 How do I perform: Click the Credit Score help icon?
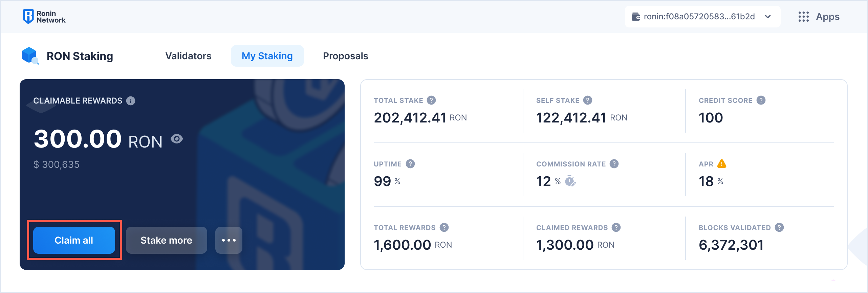click(761, 100)
